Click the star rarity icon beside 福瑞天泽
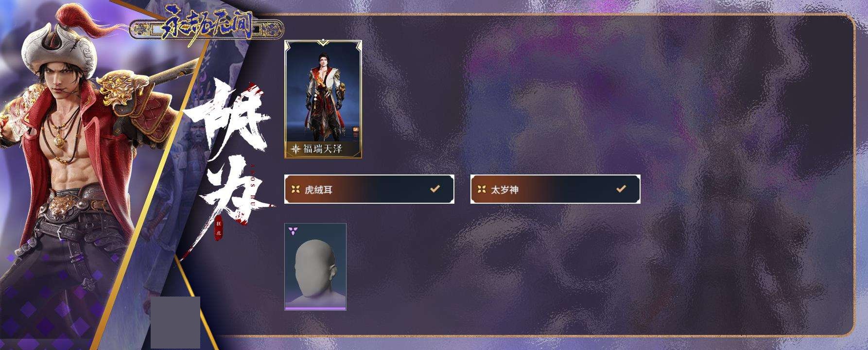Viewport: 868px width, 350px height. click(x=295, y=149)
